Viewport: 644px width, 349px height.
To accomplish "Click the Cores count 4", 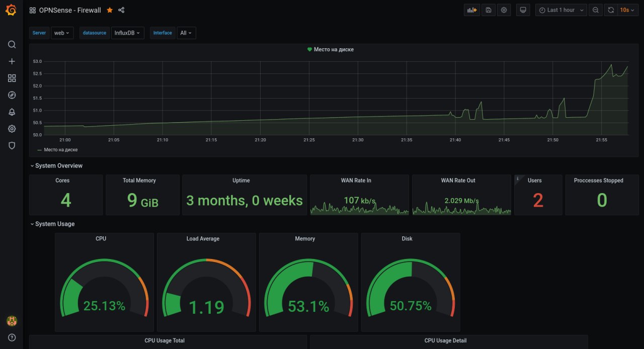I will (x=66, y=201).
